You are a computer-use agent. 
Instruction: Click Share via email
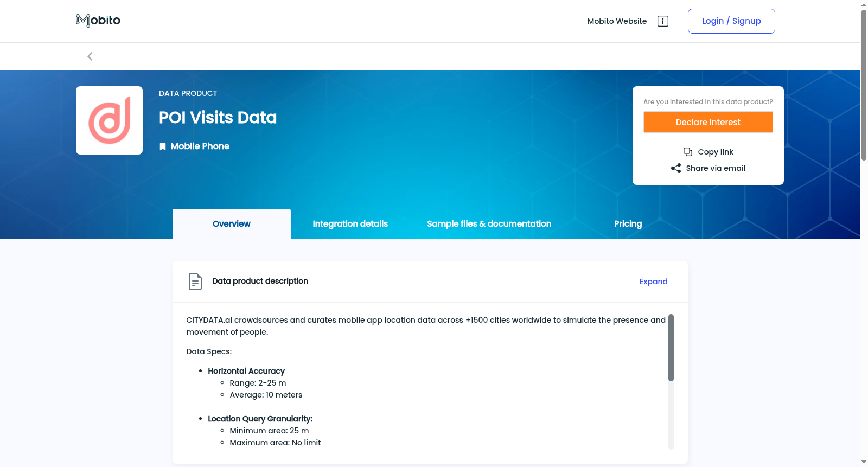(716, 168)
